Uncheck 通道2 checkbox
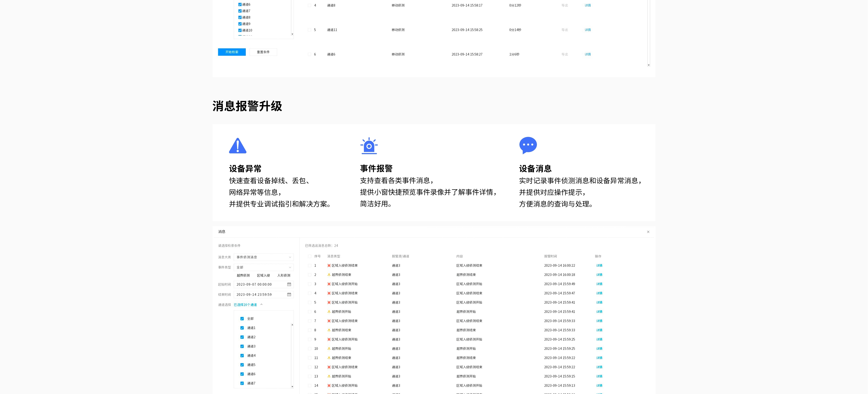This screenshot has height=394, width=868. click(242, 337)
